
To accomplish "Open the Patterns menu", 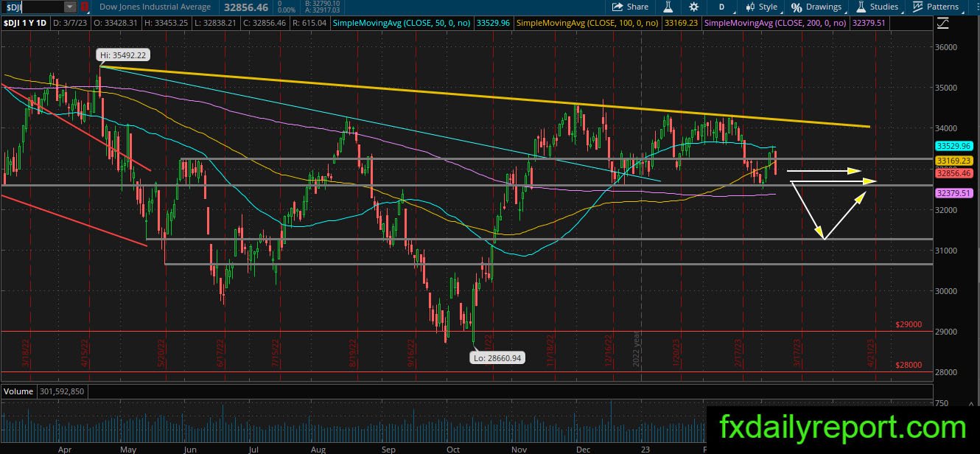I will click(x=936, y=7).
